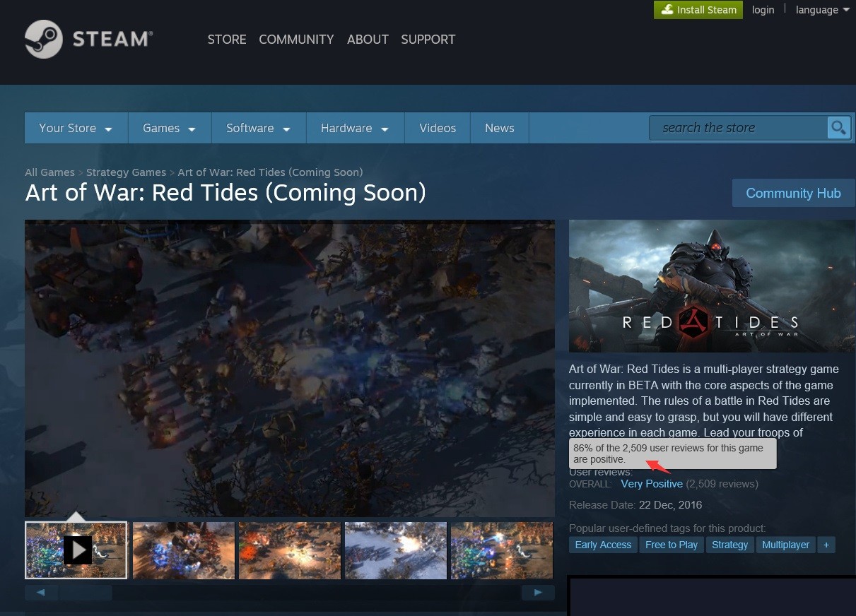Click the Steam logo in the header

click(x=88, y=39)
